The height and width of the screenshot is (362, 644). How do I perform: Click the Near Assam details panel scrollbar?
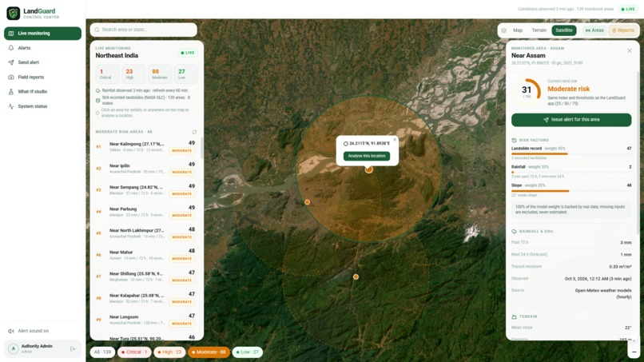(x=638, y=152)
